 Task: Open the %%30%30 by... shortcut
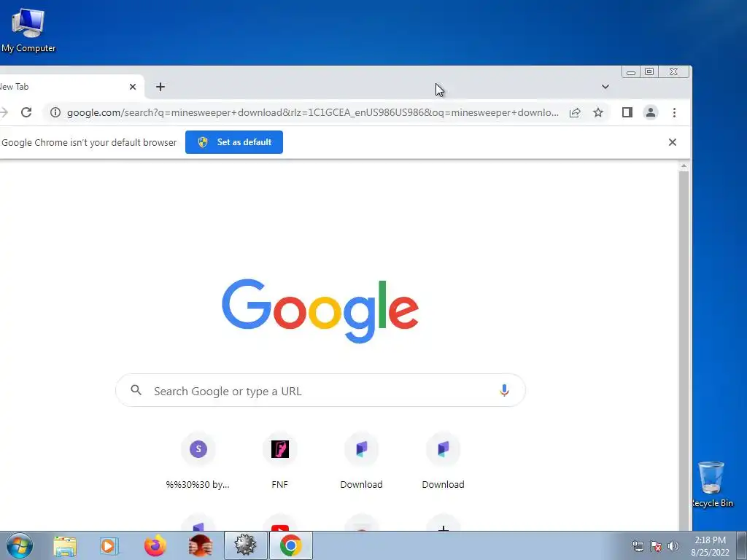tap(198, 462)
